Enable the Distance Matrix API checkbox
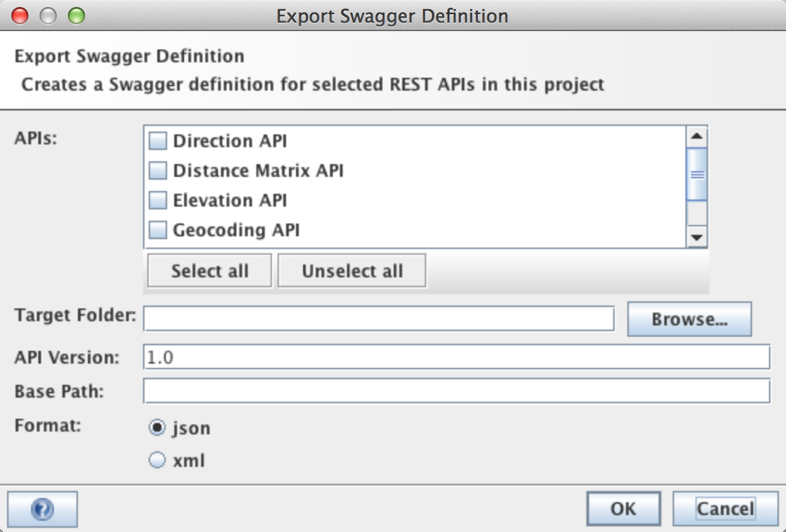Viewport: 786px width, 532px height. point(158,170)
